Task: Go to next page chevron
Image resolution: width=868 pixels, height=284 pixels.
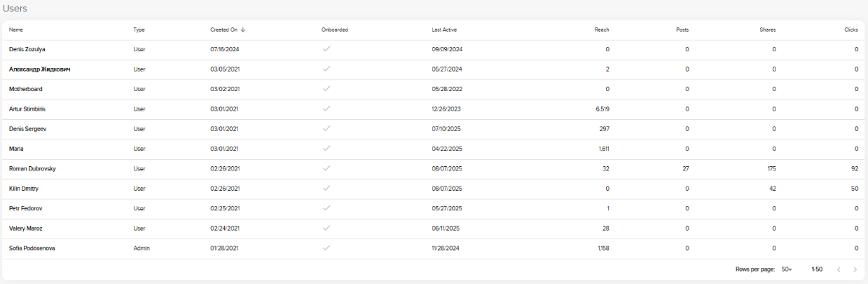Action: point(854,269)
